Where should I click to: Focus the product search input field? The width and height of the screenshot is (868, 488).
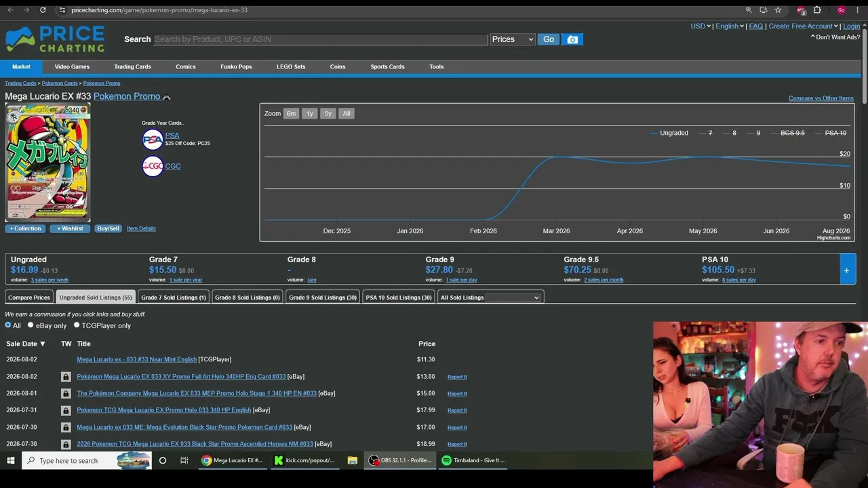[321, 39]
